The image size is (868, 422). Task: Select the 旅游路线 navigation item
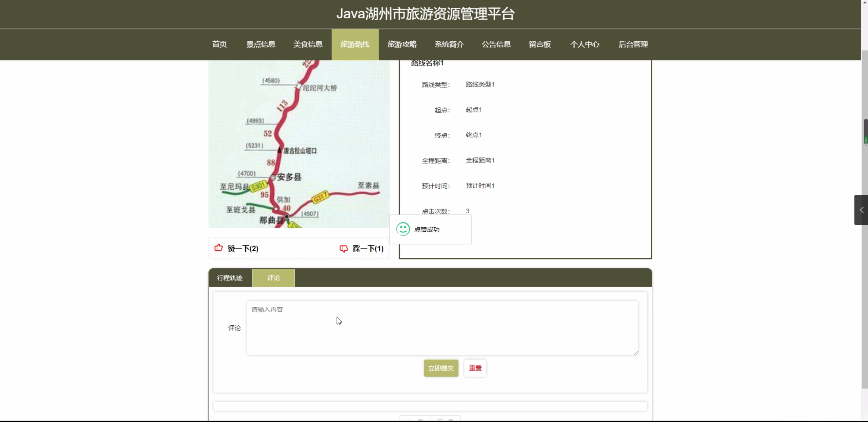355,44
